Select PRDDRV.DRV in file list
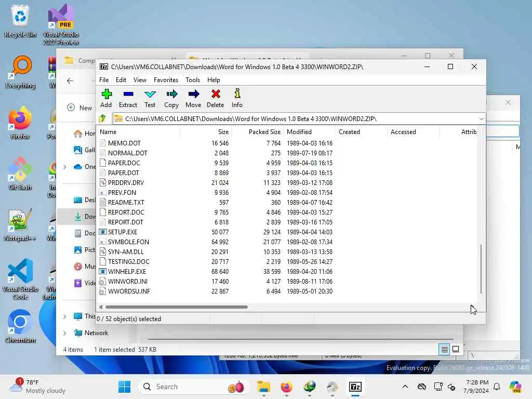 pyautogui.click(x=126, y=183)
